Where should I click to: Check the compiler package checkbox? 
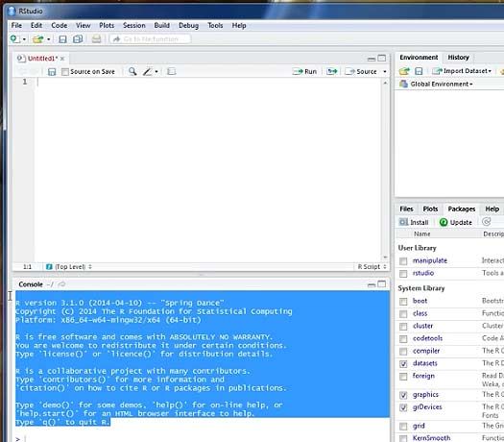[403, 352]
